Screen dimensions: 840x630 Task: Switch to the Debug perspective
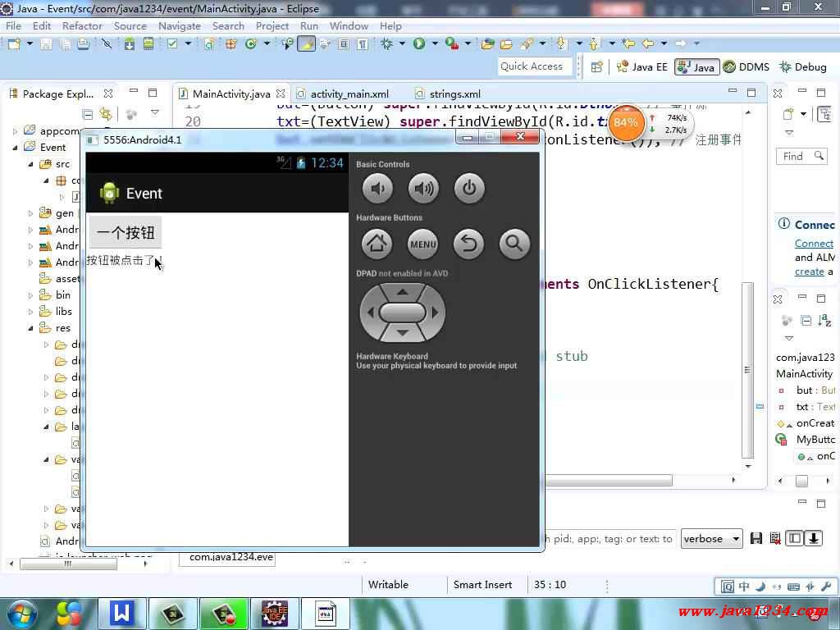[803, 67]
